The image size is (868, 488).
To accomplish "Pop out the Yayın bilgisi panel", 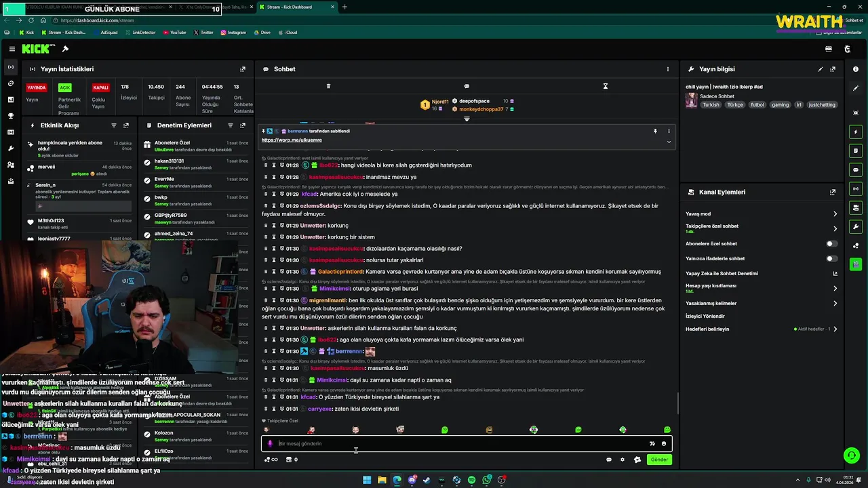I will (x=833, y=69).
